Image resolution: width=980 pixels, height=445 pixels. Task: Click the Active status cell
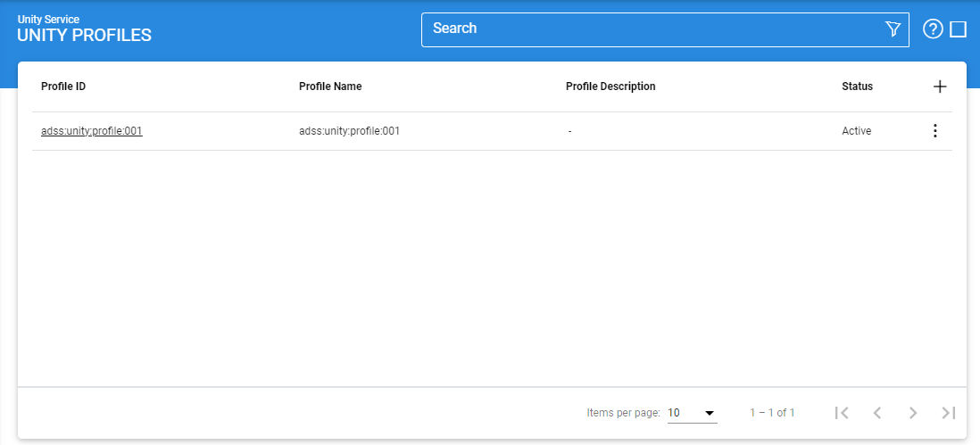856,131
